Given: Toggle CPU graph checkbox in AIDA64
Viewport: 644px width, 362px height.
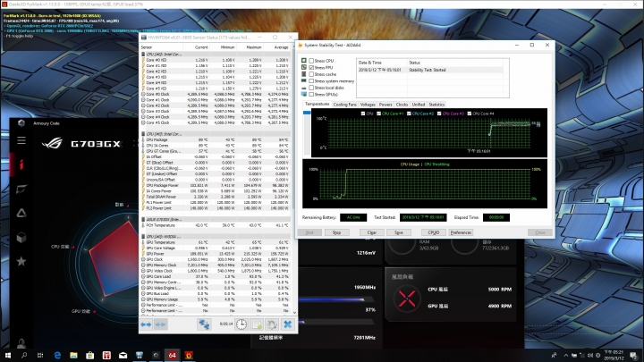Looking at the screenshot, I should coord(362,114).
